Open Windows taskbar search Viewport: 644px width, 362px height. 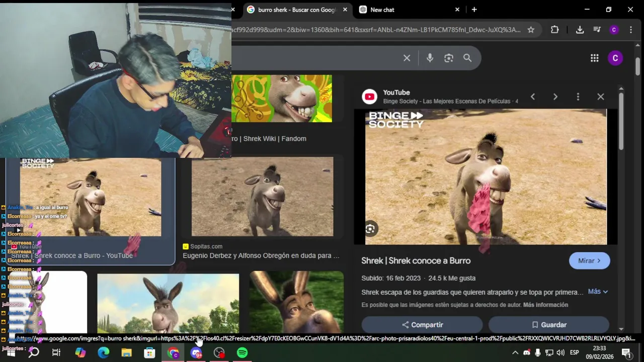34,353
